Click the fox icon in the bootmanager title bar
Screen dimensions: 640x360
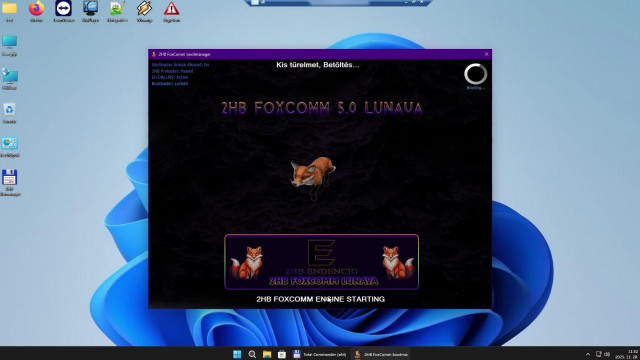[x=154, y=54]
